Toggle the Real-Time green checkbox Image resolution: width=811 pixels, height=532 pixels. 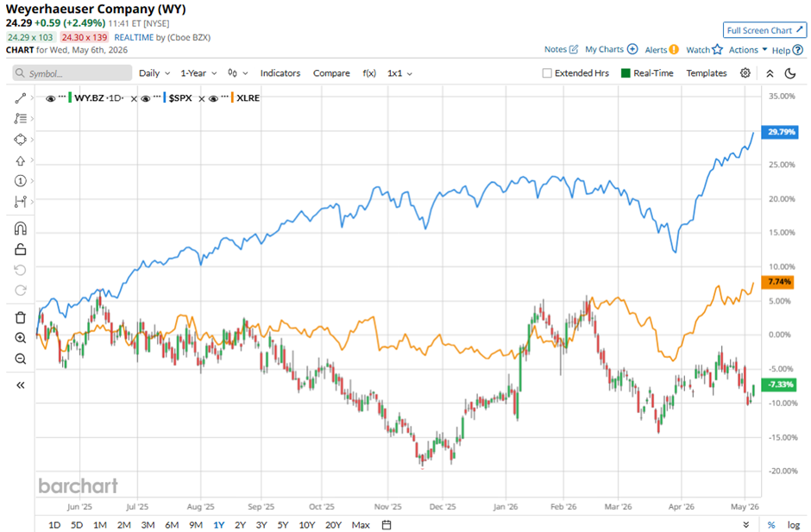click(626, 73)
